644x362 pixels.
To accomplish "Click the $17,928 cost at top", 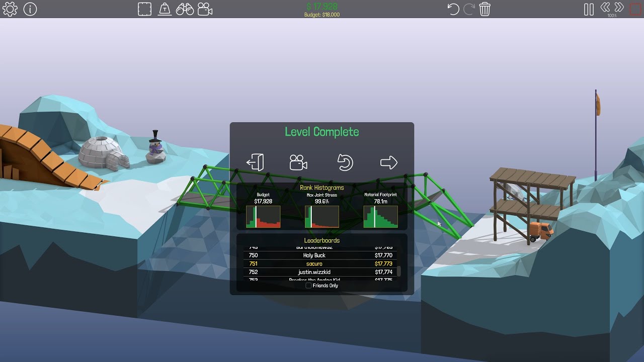I will point(322,7).
